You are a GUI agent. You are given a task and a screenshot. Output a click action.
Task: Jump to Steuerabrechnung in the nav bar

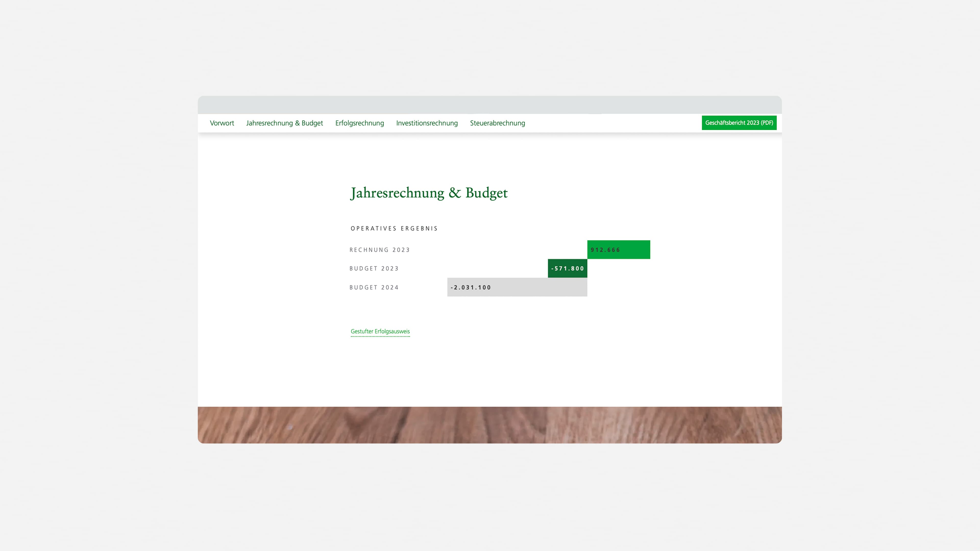pyautogui.click(x=497, y=123)
